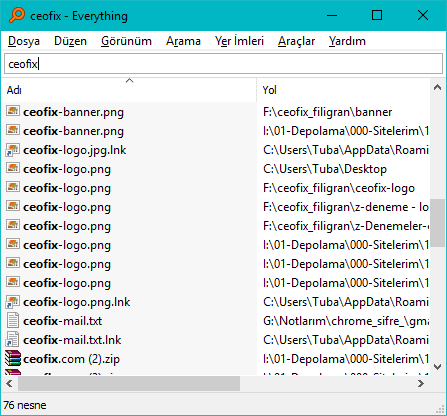This screenshot has height=416, width=447.
Task: Select the shortcut icon of ceofix-logo.jpg.lnk
Action: 13,150
